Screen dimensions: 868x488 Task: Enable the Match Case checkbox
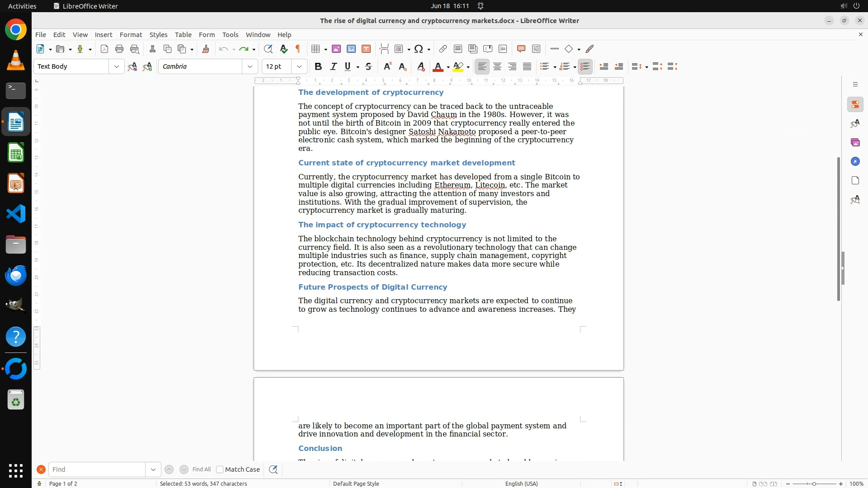point(220,469)
